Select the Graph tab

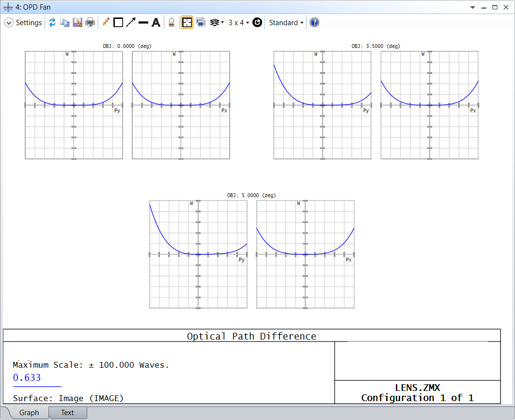(29, 412)
